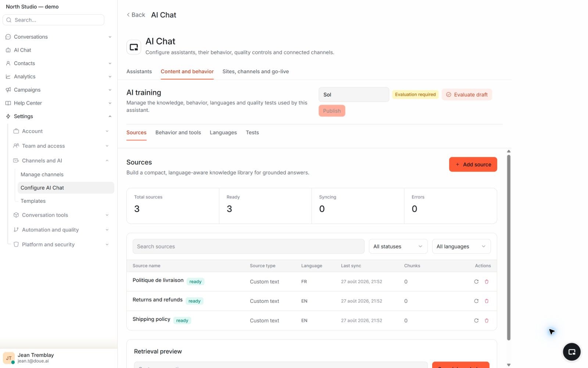This screenshot has width=588, height=368.
Task: Click the Settings lightning icon
Action: point(8,116)
